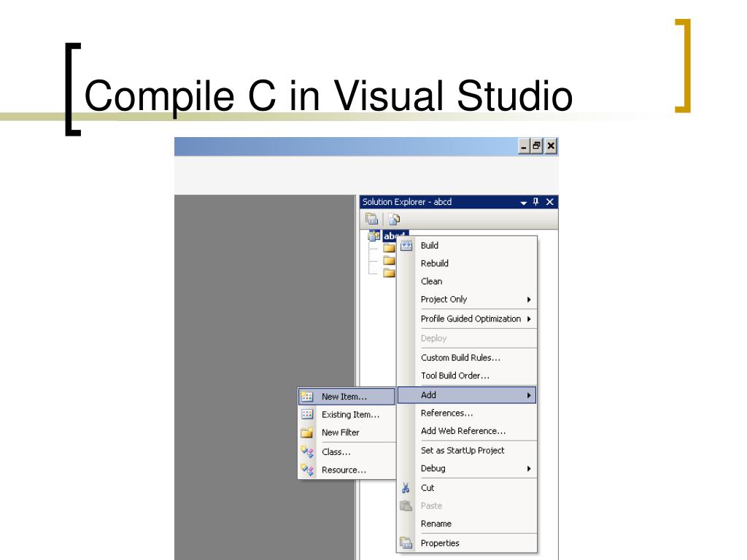The image size is (747, 560).
Task: Open Profile Guided Optimization entry
Action: click(x=467, y=319)
